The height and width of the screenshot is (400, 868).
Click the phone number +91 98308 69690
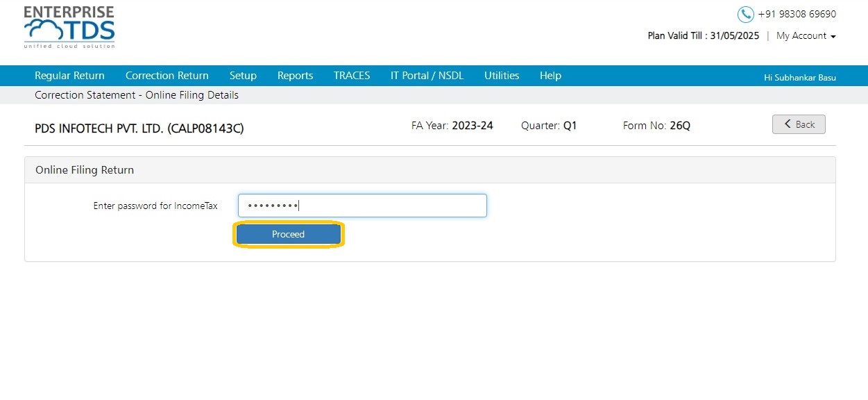(797, 14)
